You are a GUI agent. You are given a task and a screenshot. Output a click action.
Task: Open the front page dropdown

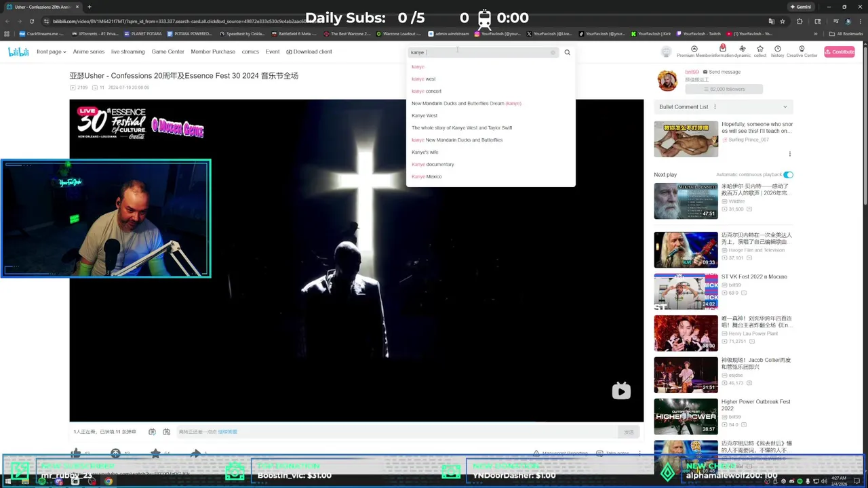coord(52,52)
